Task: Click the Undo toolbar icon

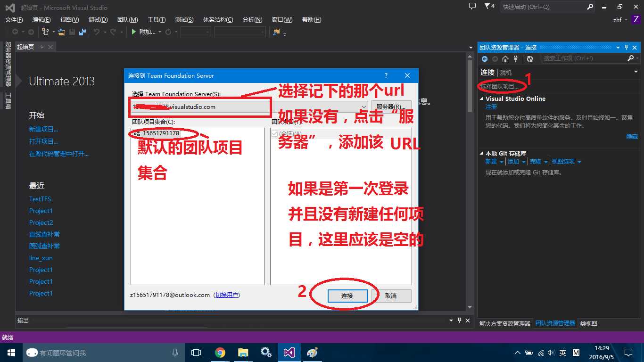Action: point(97,32)
